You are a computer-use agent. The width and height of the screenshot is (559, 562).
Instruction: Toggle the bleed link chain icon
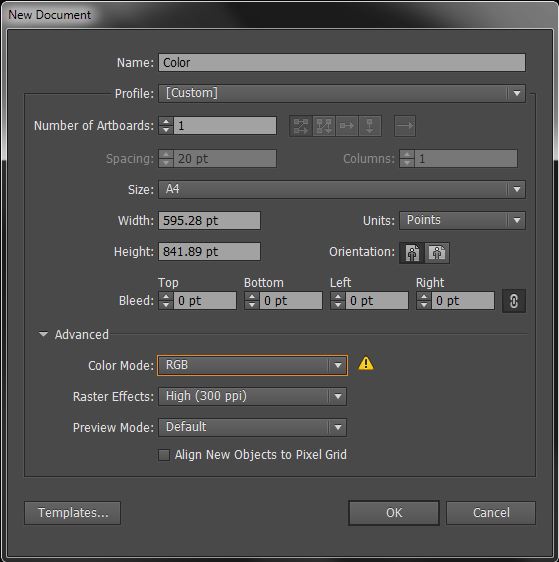coord(514,301)
